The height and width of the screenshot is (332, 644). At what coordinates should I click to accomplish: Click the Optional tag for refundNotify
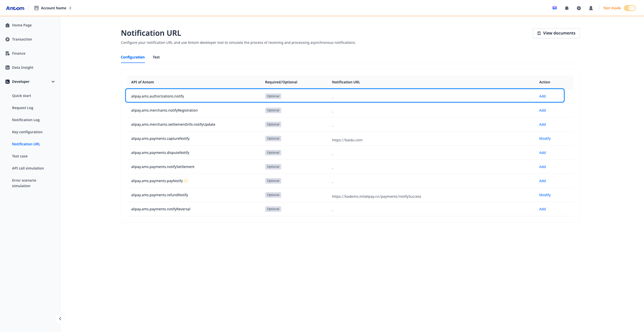click(x=273, y=195)
